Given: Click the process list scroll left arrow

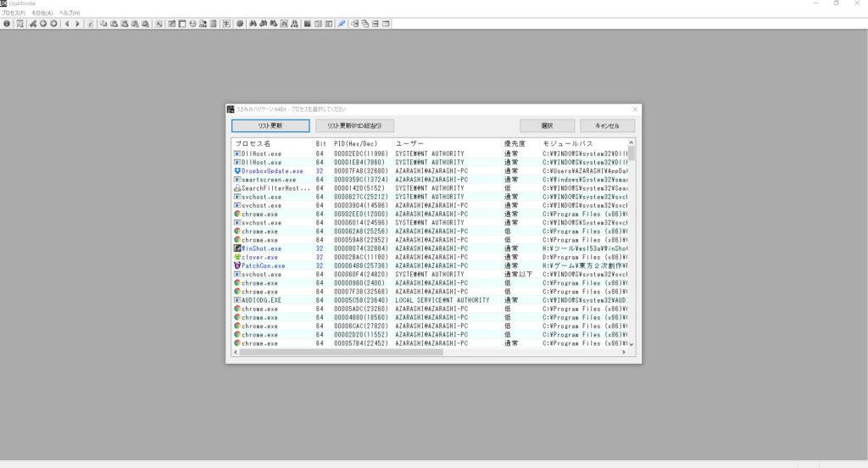Looking at the screenshot, I should 236,352.
